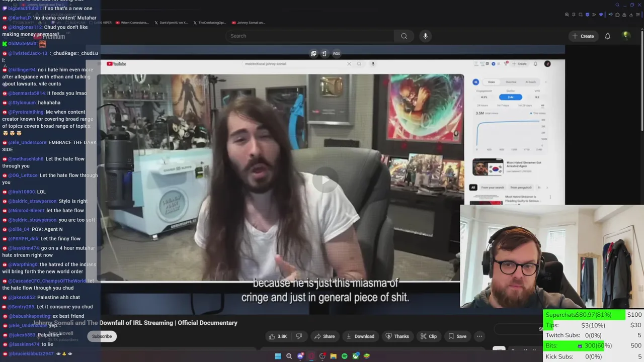Open the Windows Start button
Image resolution: width=644 pixels, height=362 pixels.
(x=278, y=356)
